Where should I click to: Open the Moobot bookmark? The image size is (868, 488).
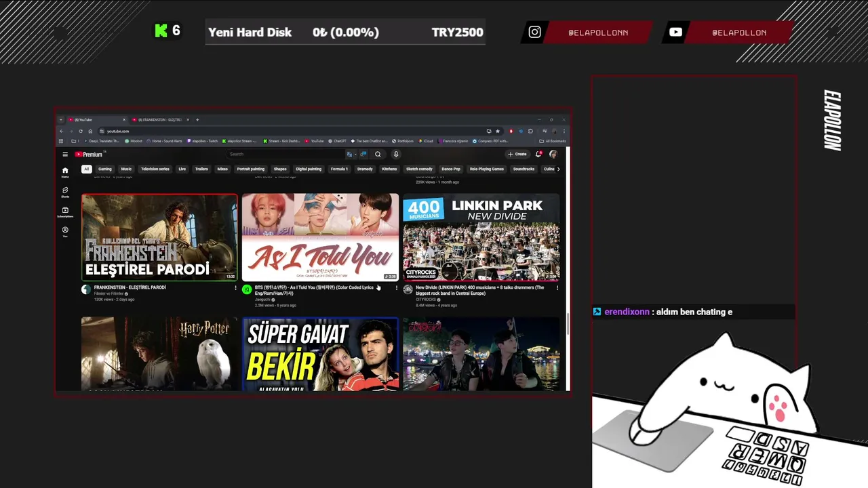(x=134, y=141)
